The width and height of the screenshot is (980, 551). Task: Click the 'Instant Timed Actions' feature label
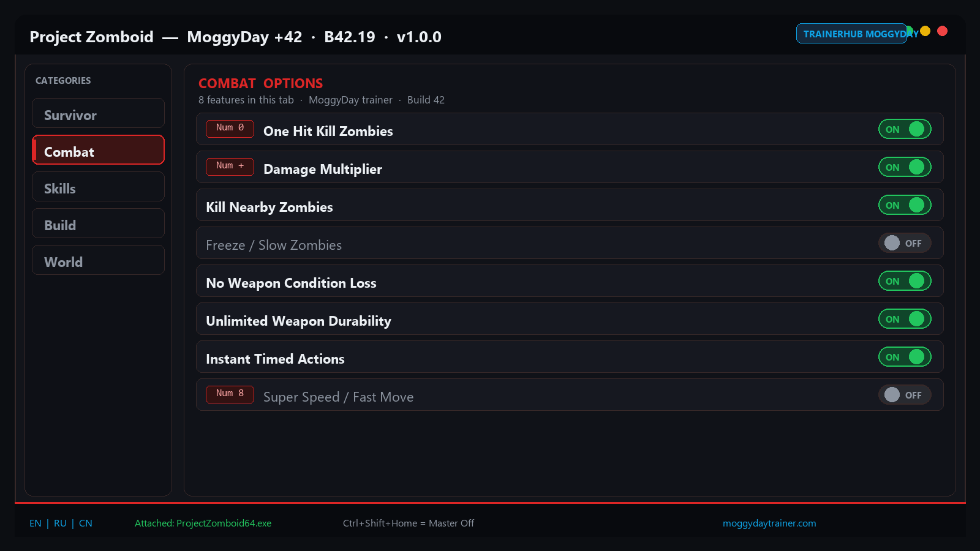click(x=275, y=359)
